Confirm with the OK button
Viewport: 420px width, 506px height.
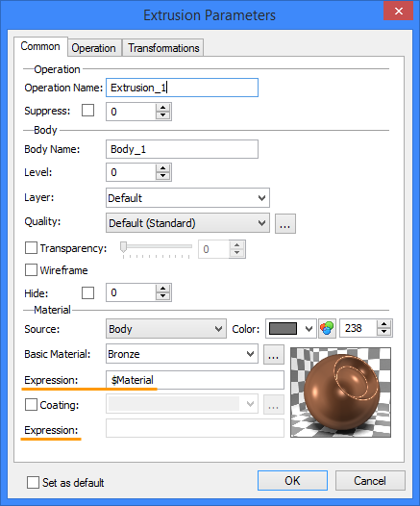(x=292, y=480)
